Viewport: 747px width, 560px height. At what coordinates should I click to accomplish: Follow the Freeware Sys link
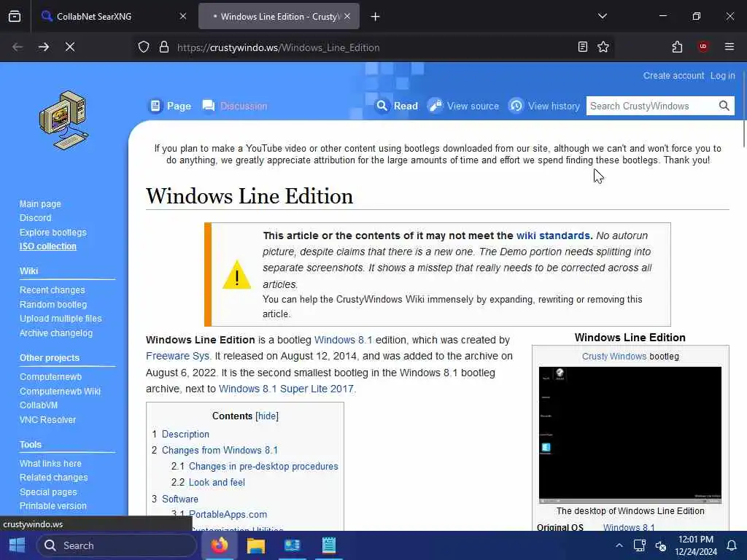click(x=177, y=356)
